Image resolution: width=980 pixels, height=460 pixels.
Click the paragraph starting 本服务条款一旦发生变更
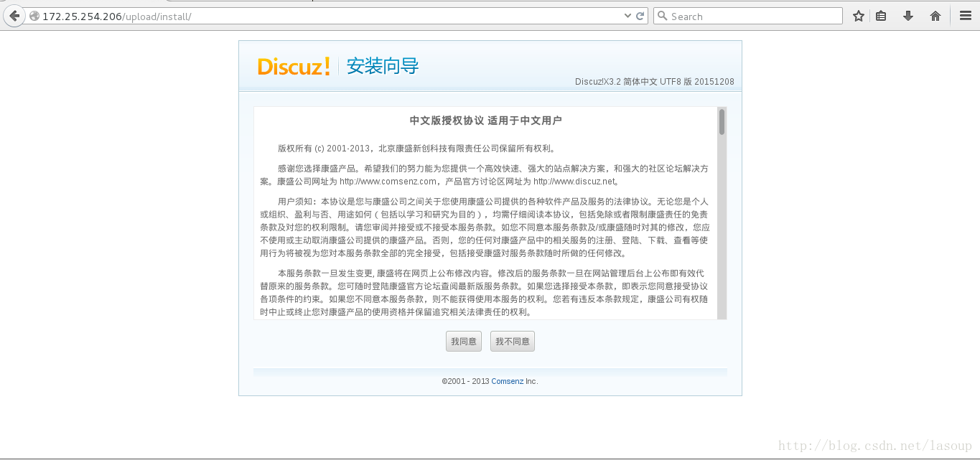(485, 293)
